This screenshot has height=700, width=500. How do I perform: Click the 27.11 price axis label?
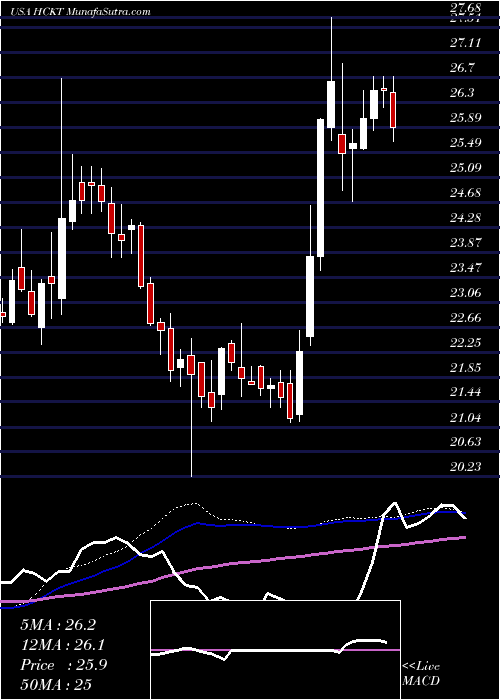click(x=466, y=43)
